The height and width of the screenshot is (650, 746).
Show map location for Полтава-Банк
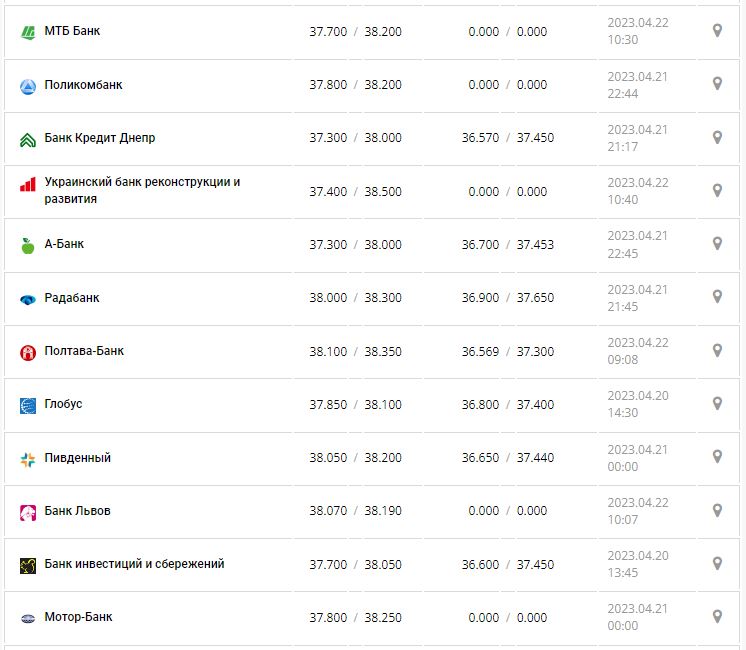[717, 350]
